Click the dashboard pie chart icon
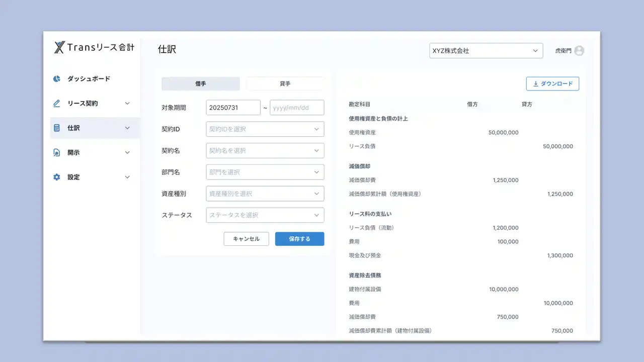 (x=57, y=79)
